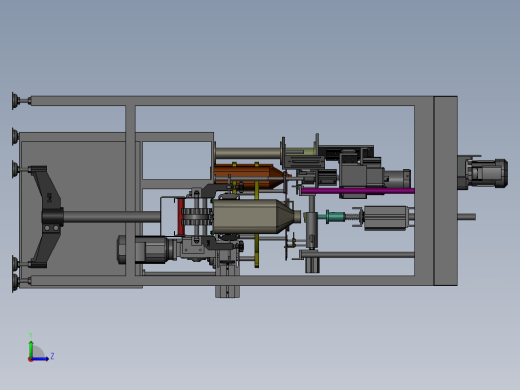The width and height of the screenshot is (520, 390).
Task: Select the small shaft stub right of end plate
Action: (x=466, y=217)
